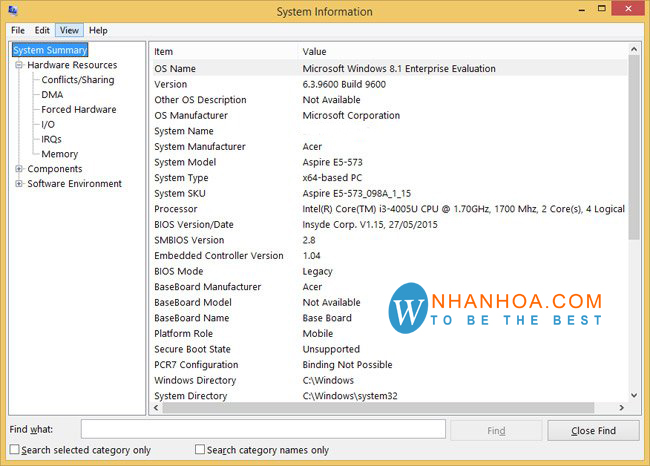Screen dimensions: 650x466
Task: Select the Other OS Description row
Action: click(390, 100)
